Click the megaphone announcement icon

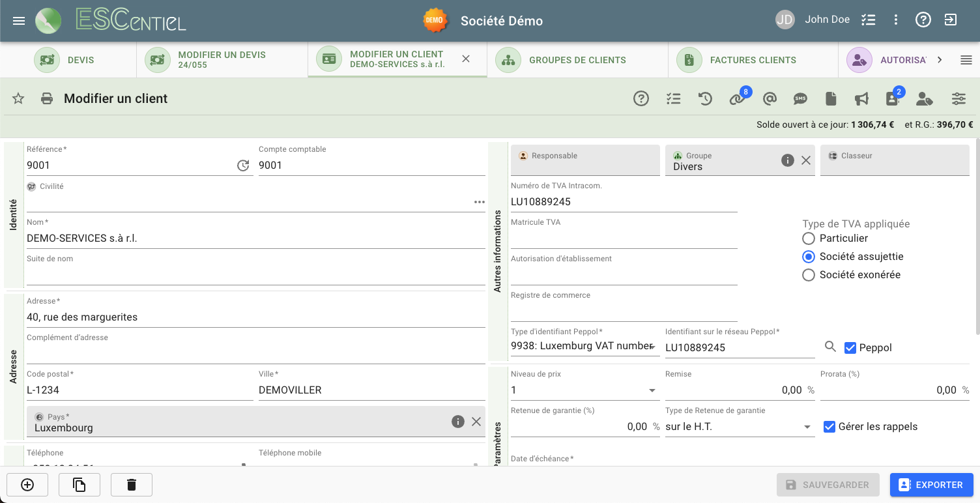[861, 99]
